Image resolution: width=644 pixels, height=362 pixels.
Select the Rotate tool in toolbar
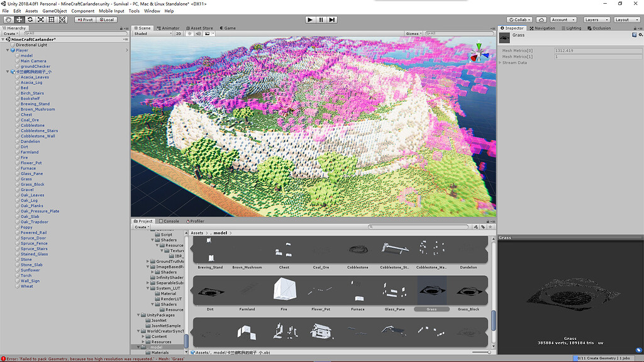[x=30, y=19]
